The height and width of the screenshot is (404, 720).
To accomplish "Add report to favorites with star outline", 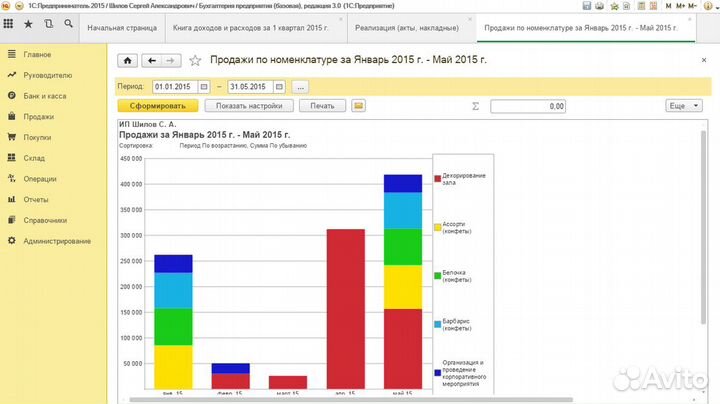I will click(x=195, y=61).
